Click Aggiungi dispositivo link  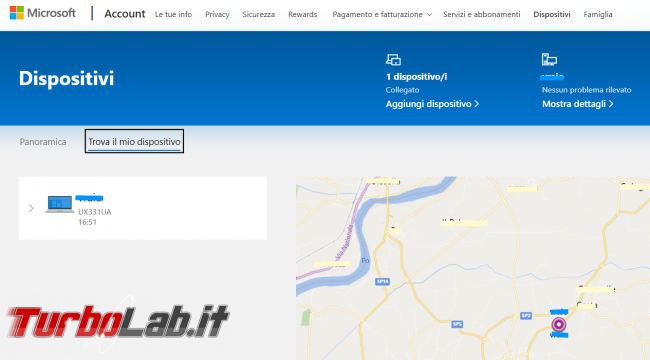(x=432, y=104)
